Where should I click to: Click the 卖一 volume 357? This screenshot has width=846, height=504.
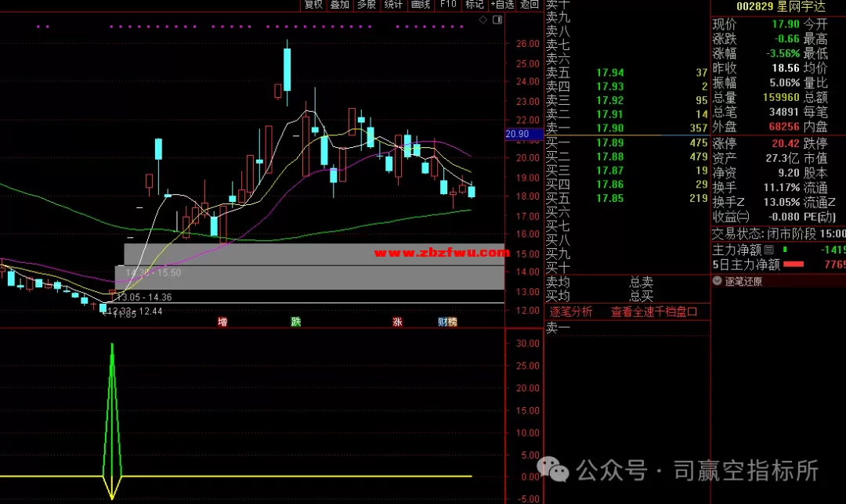[x=698, y=128]
